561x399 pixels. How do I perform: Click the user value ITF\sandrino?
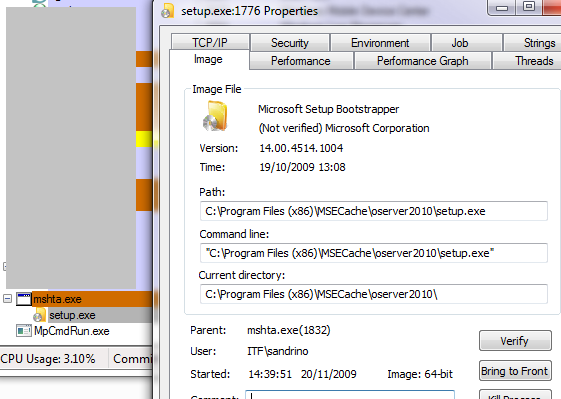pyautogui.click(x=278, y=351)
